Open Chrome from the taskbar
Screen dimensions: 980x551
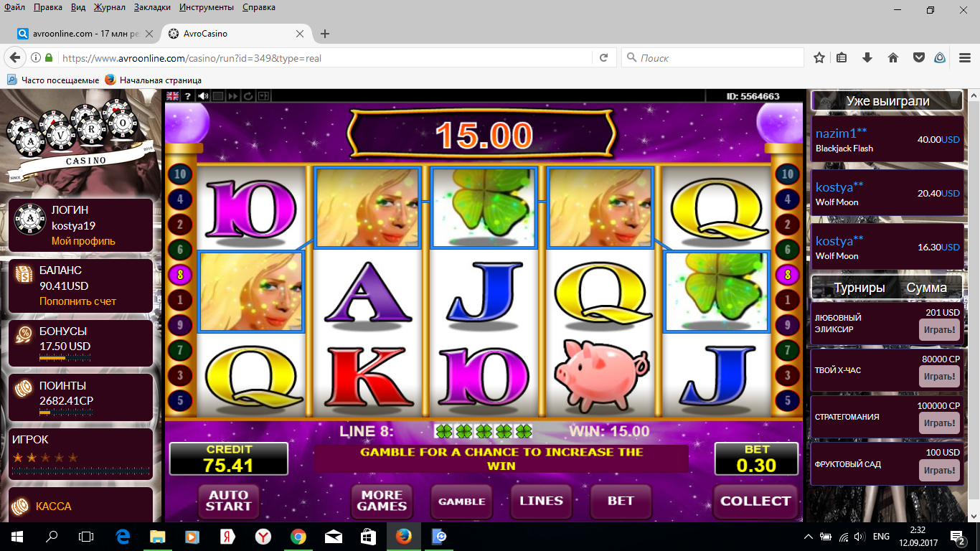click(x=298, y=537)
